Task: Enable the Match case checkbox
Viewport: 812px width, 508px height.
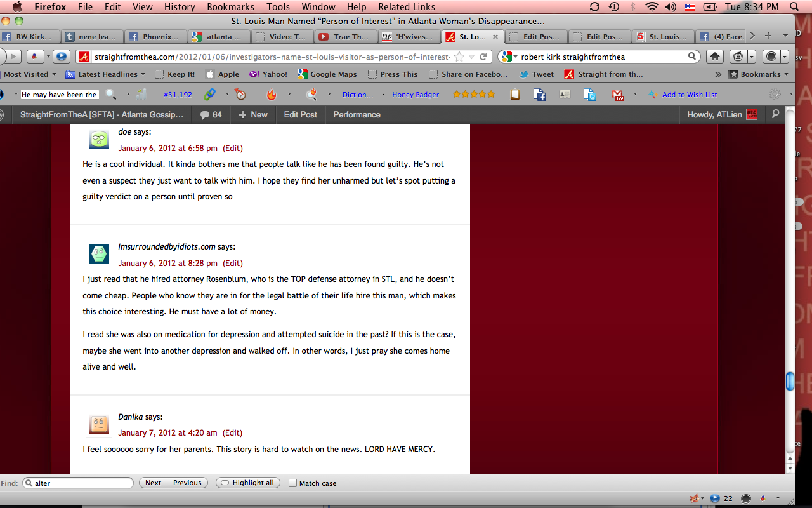Action: [292, 483]
